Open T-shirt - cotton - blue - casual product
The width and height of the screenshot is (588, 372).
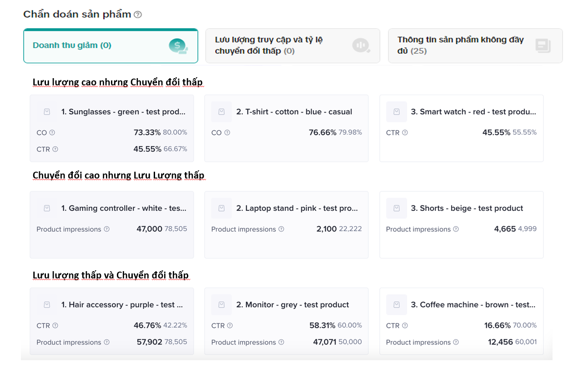294,112
